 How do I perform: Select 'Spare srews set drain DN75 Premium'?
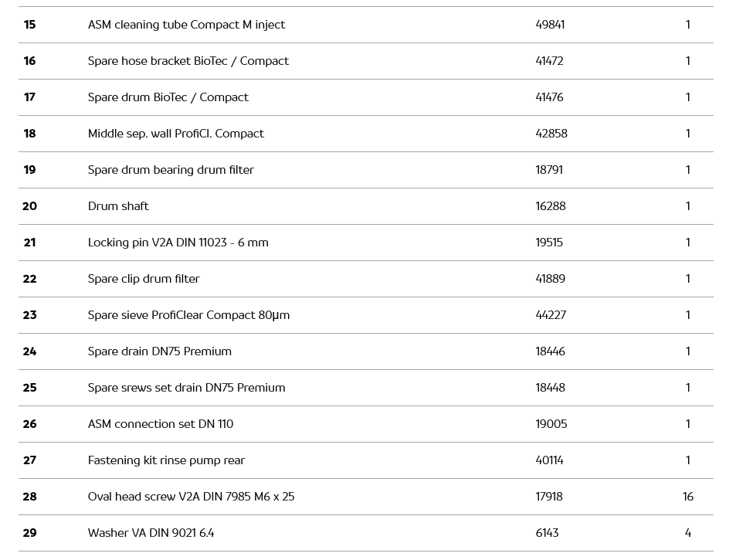pos(186,388)
